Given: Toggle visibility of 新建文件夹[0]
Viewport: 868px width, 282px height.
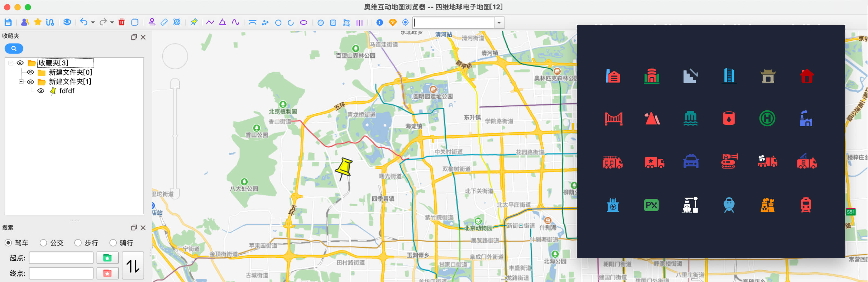Looking at the screenshot, I should point(30,73).
